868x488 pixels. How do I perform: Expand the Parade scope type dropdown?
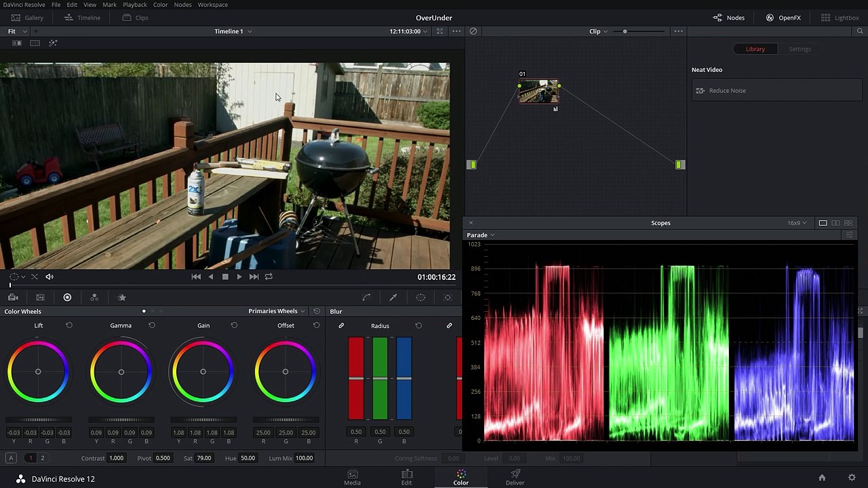(x=481, y=235)
